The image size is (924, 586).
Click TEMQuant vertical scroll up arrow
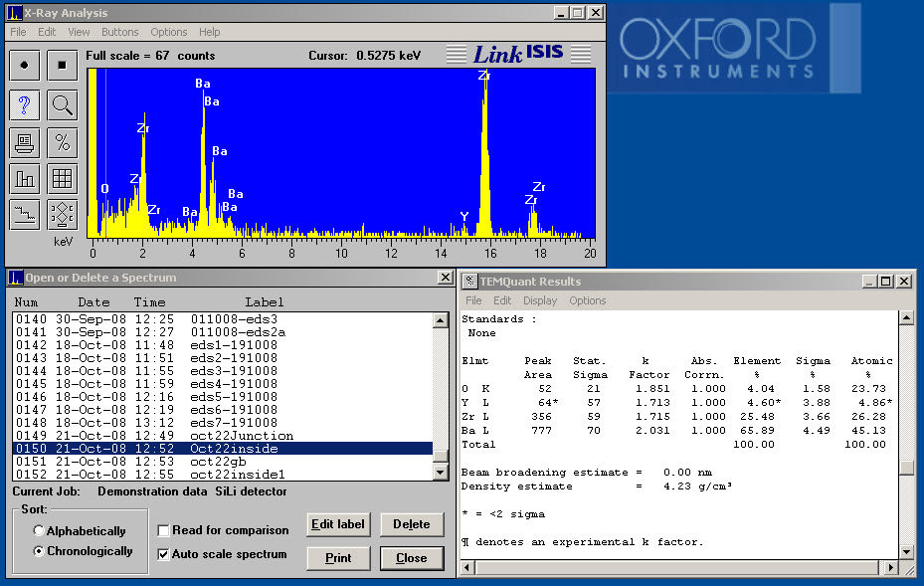[906, 317]
